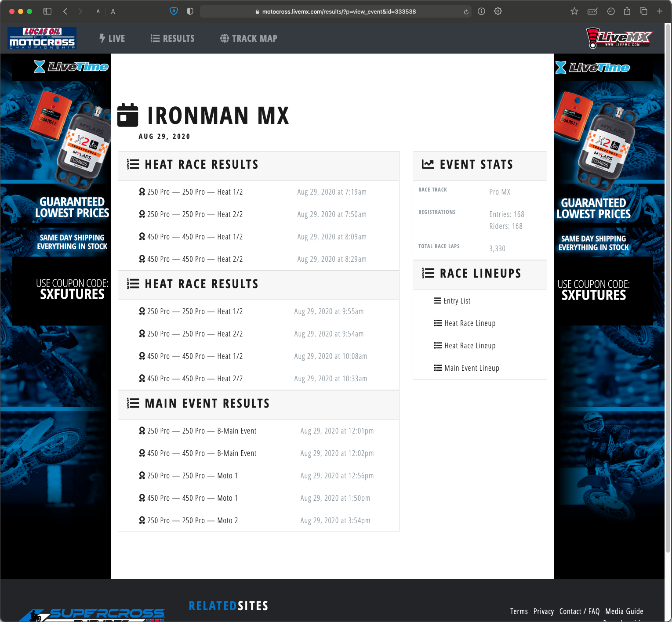Toggle the Safari sidebar icon
This screenshot has width=672, height=622.
pyautogui.click(x=47, y=11)
